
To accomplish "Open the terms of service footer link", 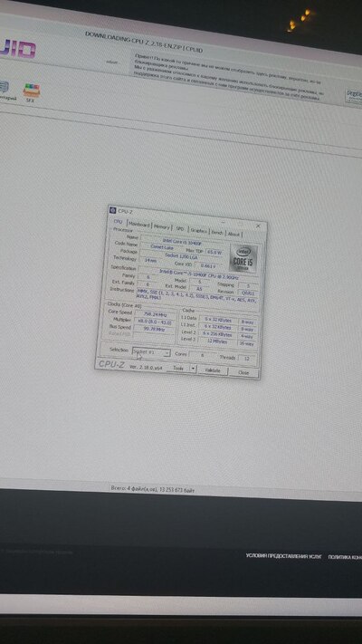I will (283, 556).
